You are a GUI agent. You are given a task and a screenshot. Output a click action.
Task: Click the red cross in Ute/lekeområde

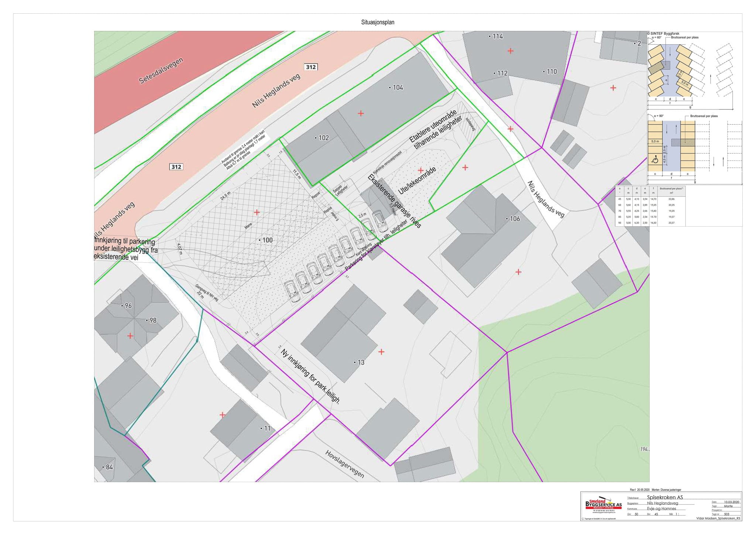(x=420, y=170)
